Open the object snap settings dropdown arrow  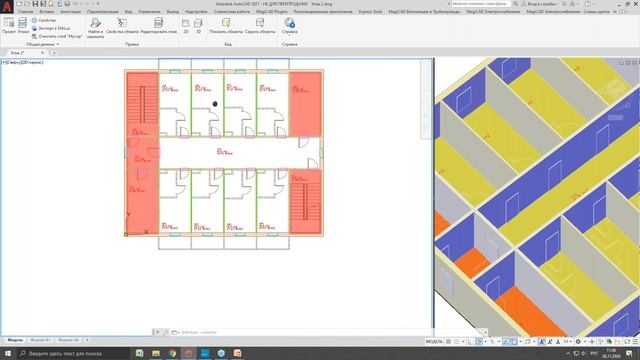521,342
